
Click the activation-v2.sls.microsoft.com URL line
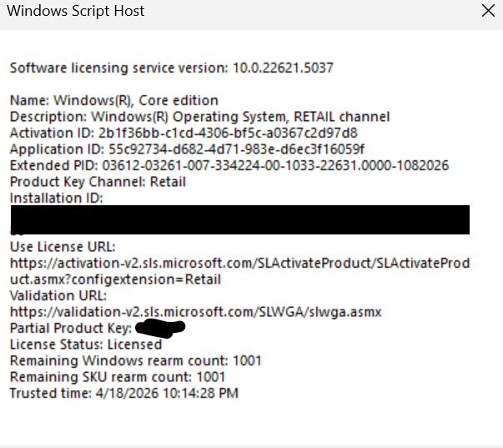pyautogui.click(x=239, y=263)
